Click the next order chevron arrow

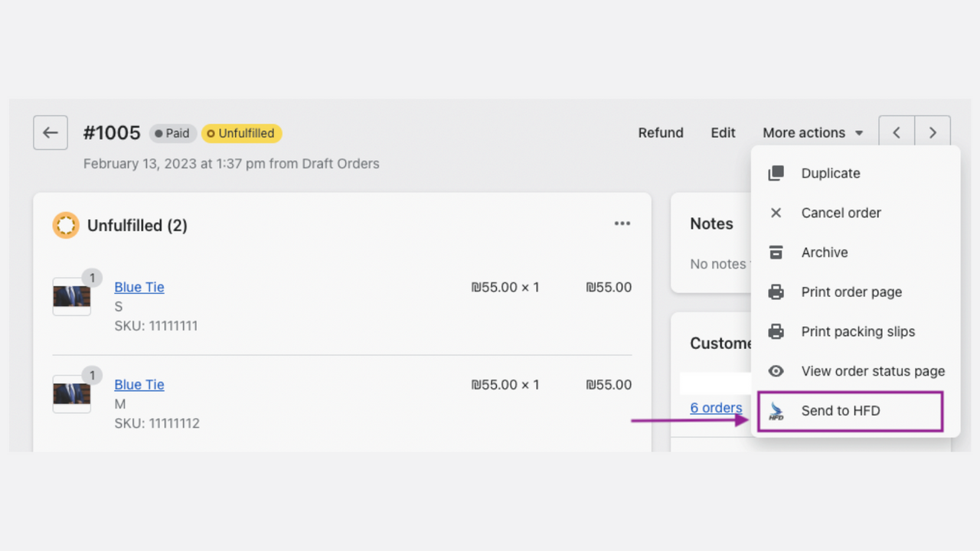pyautogui.click(x=933, y=132)
